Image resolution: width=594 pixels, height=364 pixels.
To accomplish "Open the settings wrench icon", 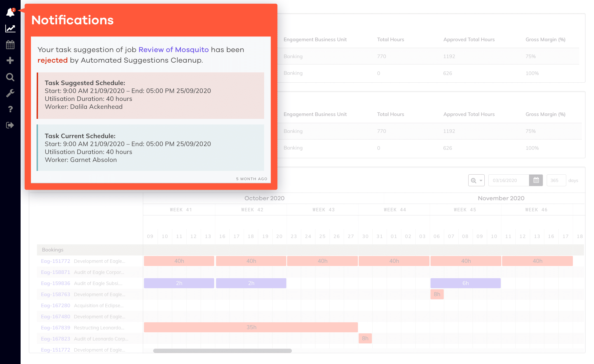I will pos(10,93).
